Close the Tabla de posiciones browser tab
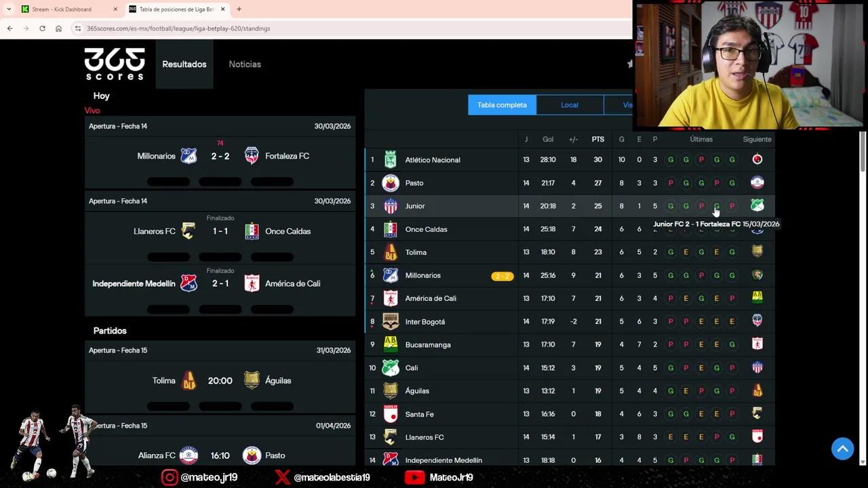 point(222,9)
